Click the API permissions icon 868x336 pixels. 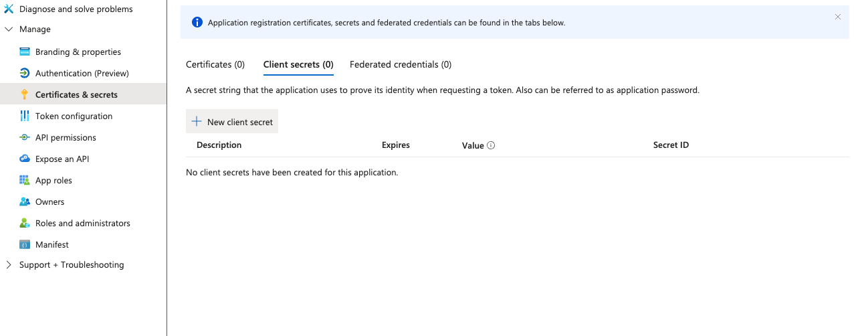(25, 138)
